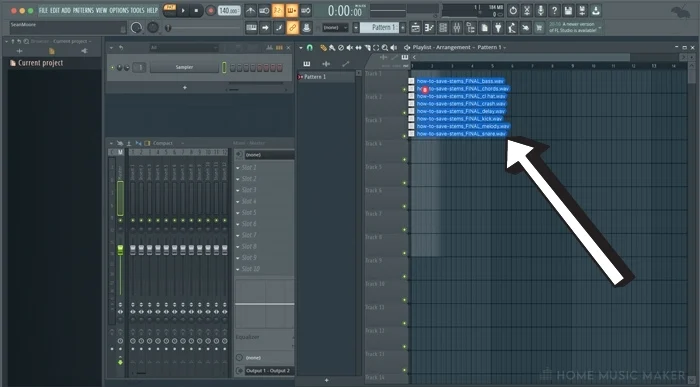Open the Mixer view icon
Viewport: 700px width, 387px height.
[x=457, y=28]
